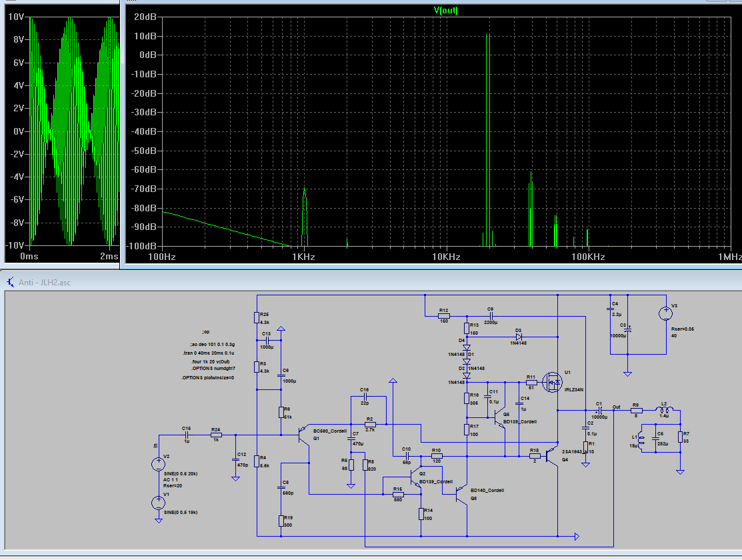This screenshot has height=560, width=742.
Task: Select voltage source V1 symbol
Action: (x=159, y=503)
